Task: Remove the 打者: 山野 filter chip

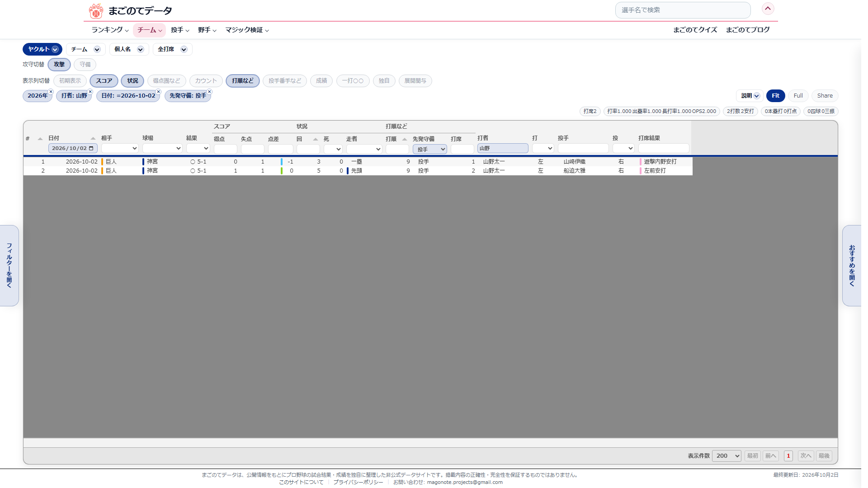Action: [90, 92]
